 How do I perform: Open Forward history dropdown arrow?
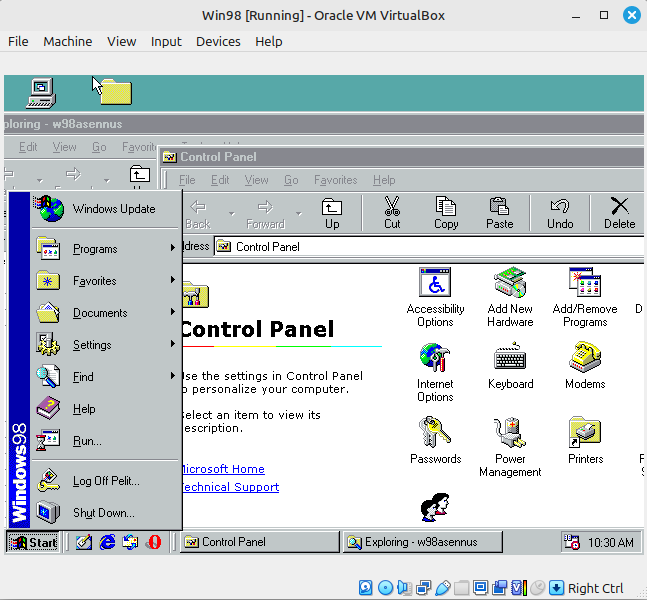click(299, 213)
